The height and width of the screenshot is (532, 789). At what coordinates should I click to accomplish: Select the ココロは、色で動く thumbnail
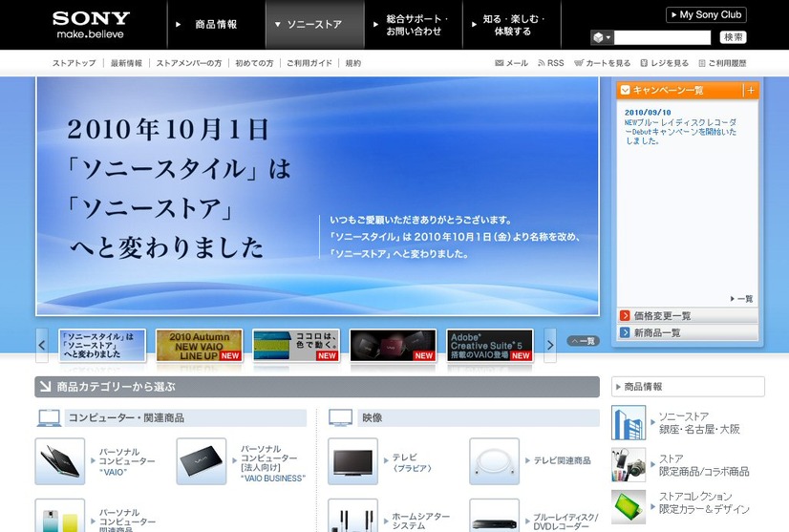coord(296,345)
